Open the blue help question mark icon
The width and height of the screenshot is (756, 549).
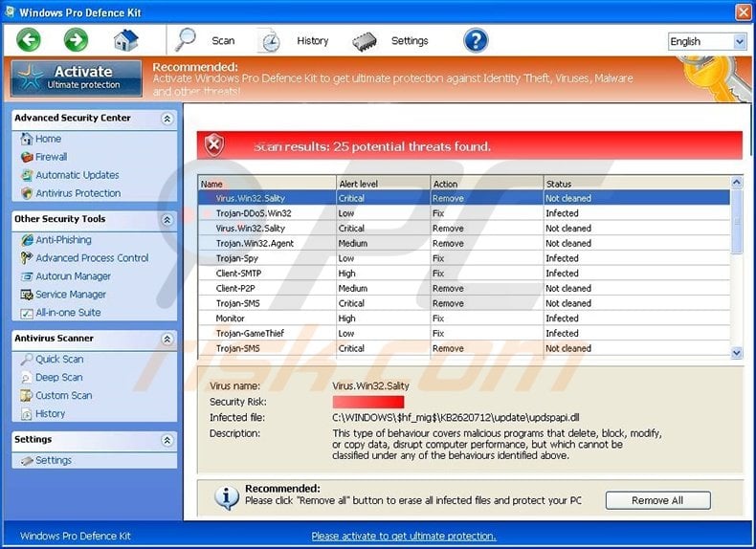[476, 40]
